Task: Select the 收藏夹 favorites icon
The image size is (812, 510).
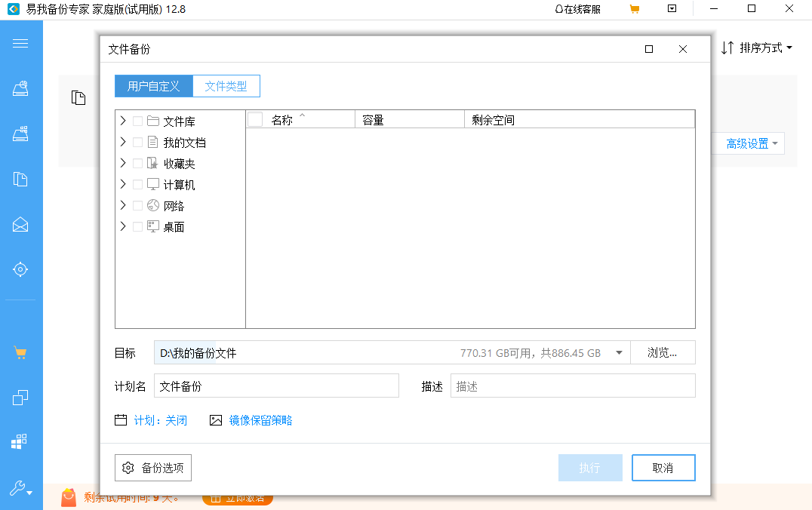Action: pos(152,163)
